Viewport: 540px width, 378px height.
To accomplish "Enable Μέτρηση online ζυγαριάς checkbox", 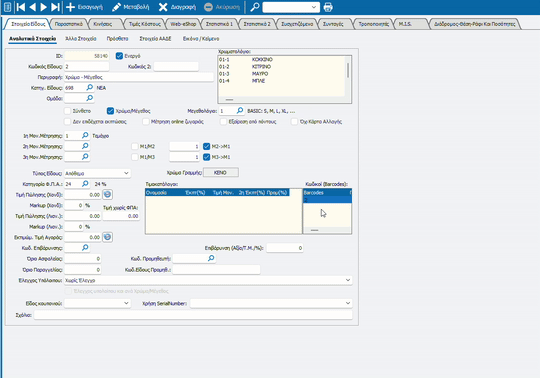I will [x=146, y=122].
